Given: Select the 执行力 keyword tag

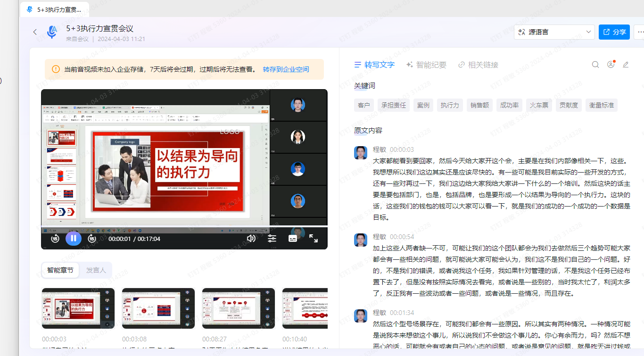Looking at the screenshot, I should [x=449, y=105].
